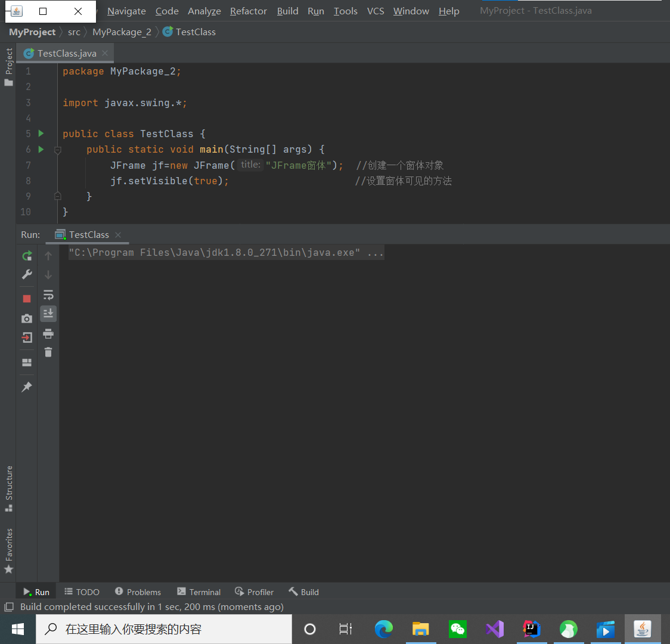This screenshot has width=670, height=644.
Task: Open the Window menu
Action: tap(411, 11)
